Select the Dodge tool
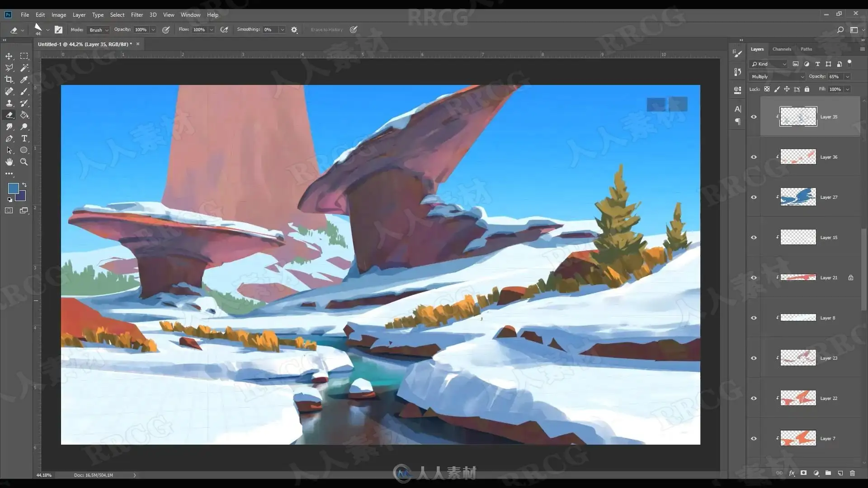 click(x=24, y=127)
